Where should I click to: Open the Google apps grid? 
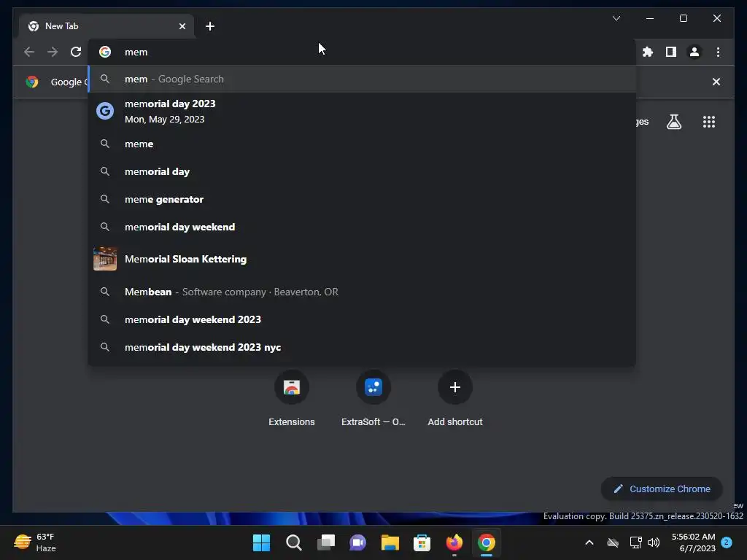tap(709, 122)
